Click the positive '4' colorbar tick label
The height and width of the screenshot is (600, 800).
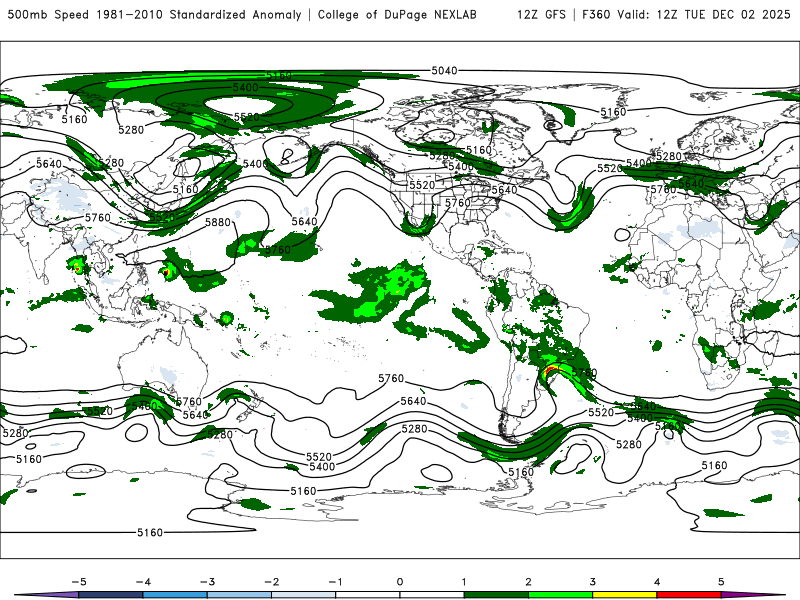657,582
